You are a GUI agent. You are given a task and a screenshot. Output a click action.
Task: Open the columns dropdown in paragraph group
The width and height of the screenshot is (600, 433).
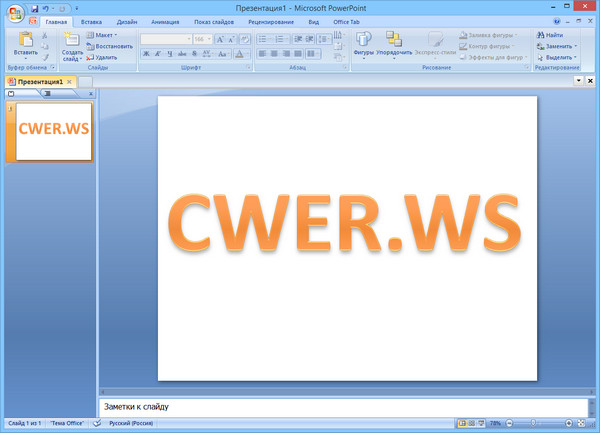pyautogui.click(x=313, y=54)
